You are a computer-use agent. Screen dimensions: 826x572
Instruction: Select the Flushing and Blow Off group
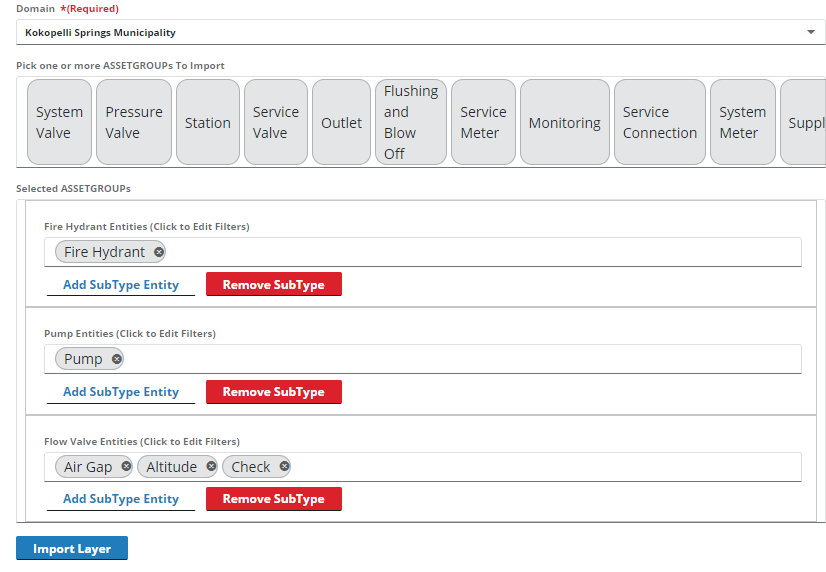[x=411, y=122]
